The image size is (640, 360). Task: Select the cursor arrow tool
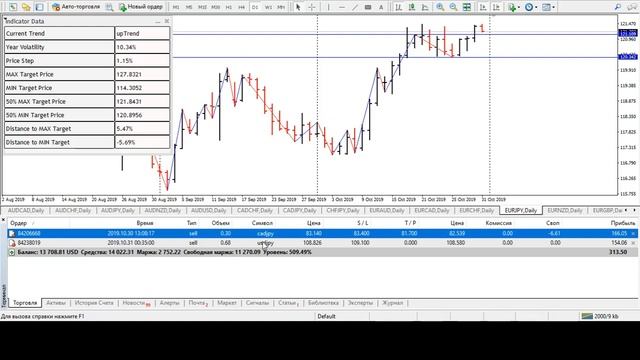click(x=298, y=7)
